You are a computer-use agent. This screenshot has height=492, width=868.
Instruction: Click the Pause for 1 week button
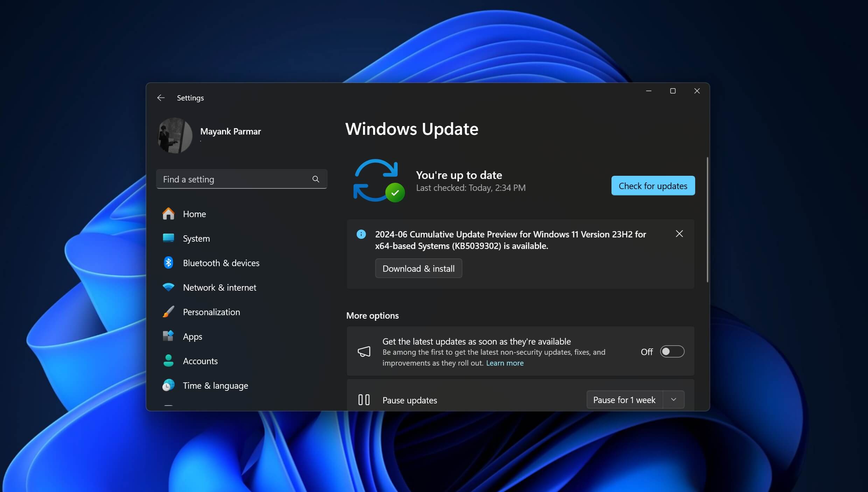click(624, 400)
